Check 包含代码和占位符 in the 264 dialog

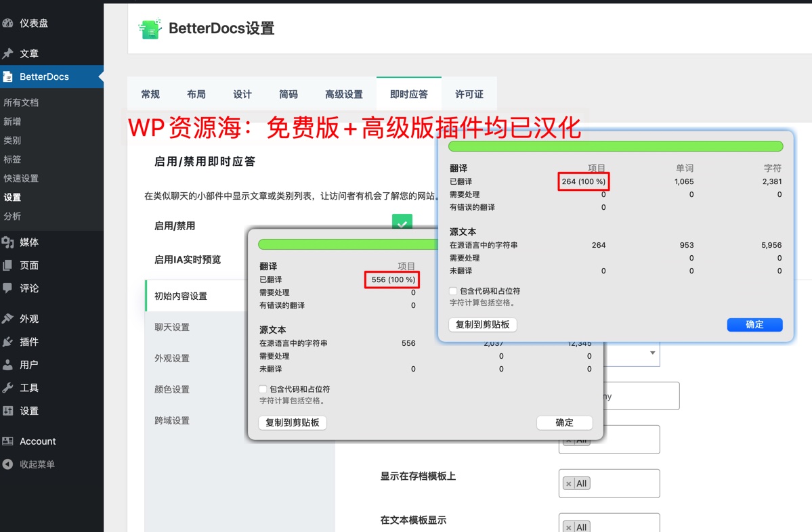(453, 291)
